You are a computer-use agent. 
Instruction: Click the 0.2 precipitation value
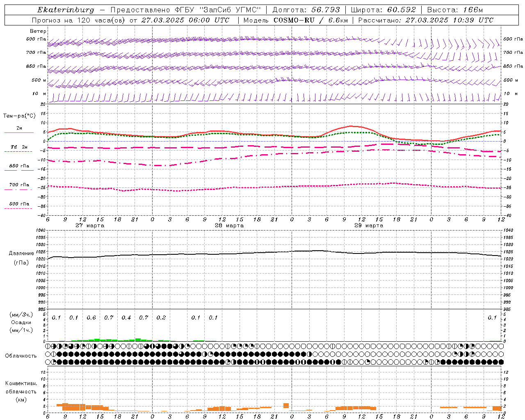pyautogui.click(x=161, y=318)
